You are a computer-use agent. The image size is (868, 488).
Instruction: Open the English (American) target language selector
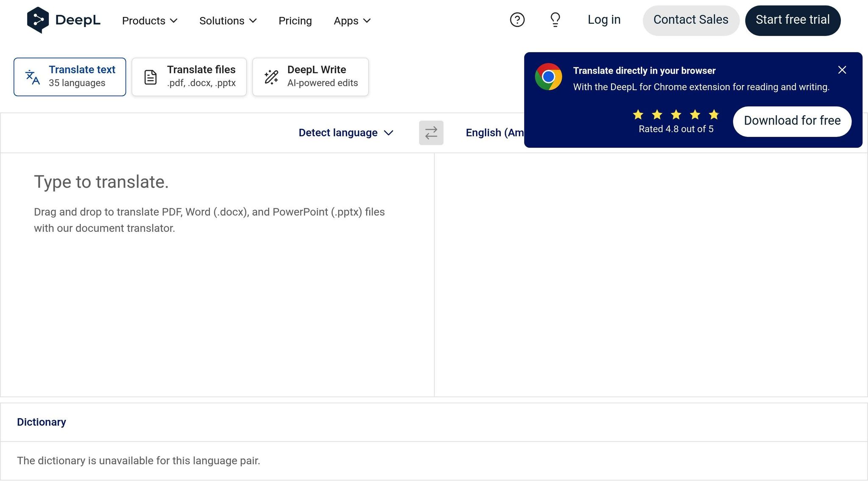point(494,133)
